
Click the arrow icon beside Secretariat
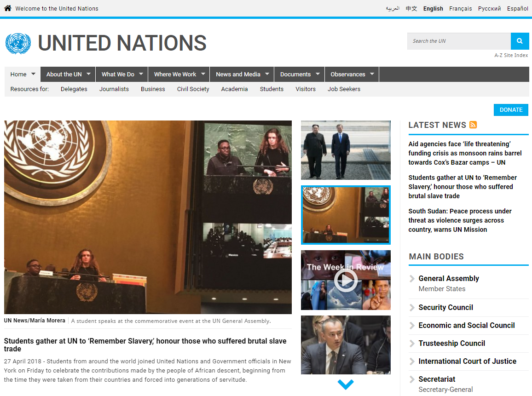tap(412, 379)
